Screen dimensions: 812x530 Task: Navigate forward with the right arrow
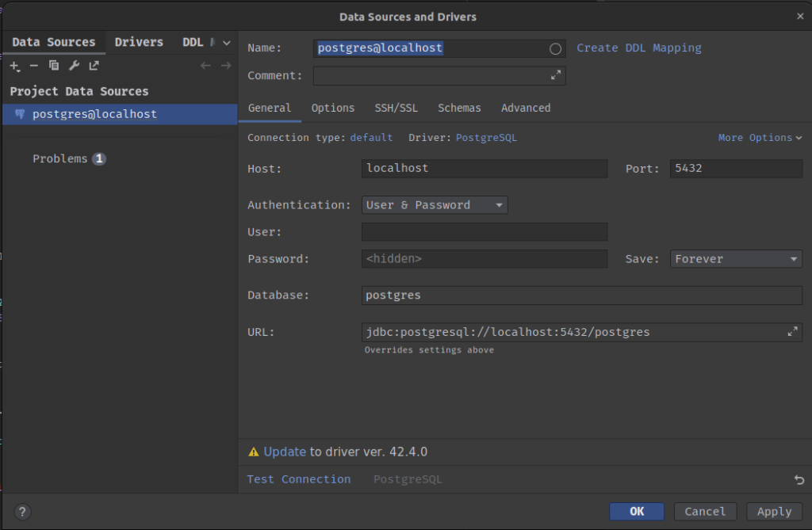(x=226, y=66)
